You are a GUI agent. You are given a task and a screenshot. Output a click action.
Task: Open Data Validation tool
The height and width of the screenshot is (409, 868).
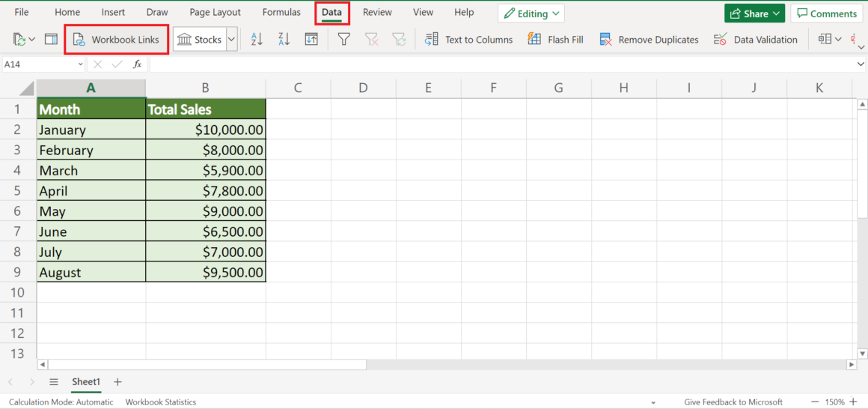point(755,40)
